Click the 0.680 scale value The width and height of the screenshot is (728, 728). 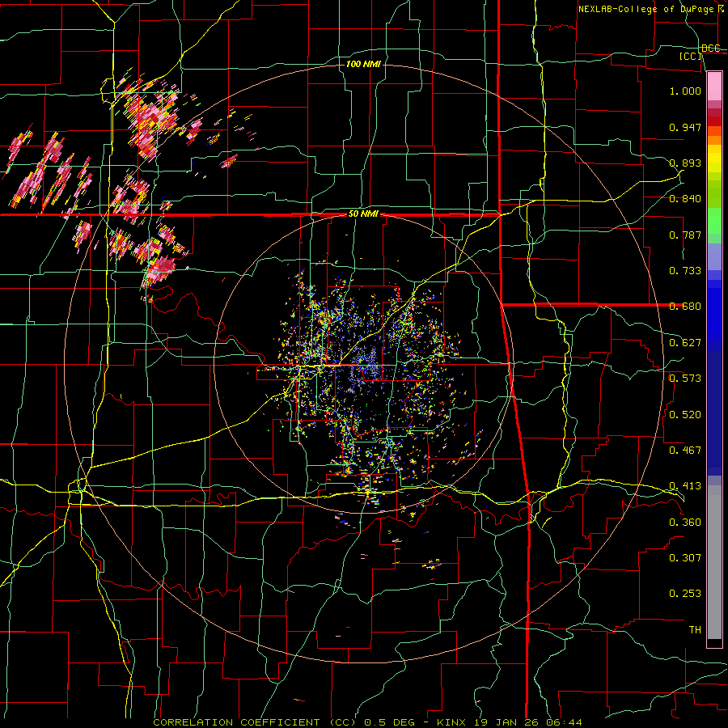click(685, 307)
